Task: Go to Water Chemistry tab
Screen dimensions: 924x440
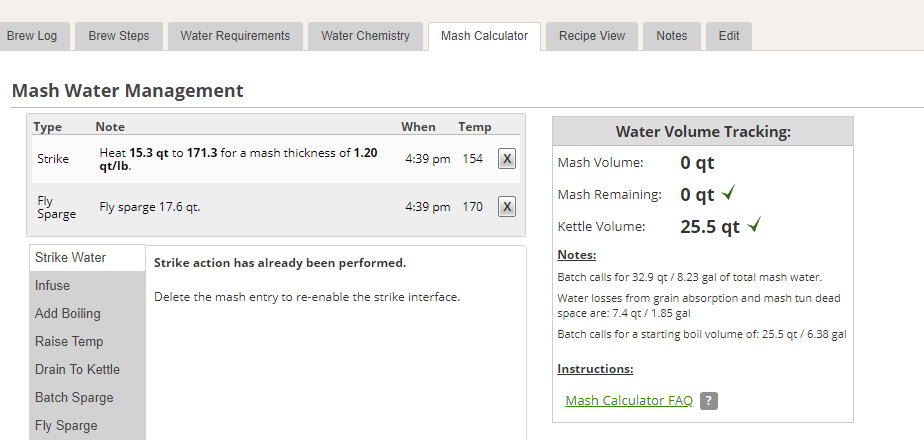Action: point(365,36)
